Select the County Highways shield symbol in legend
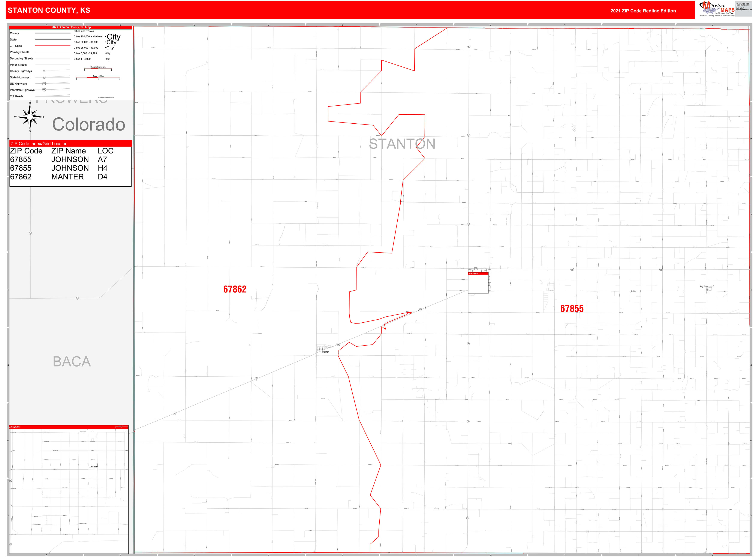 (x=44, y=71)
